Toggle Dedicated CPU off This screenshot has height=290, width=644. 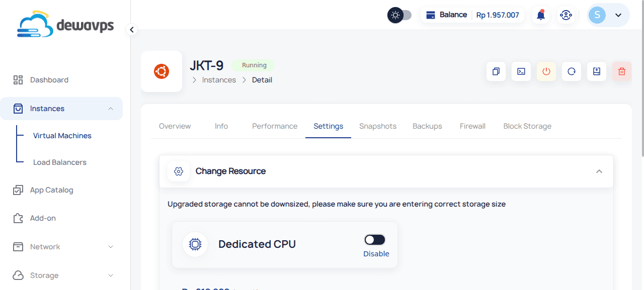[x=374, y=239]
